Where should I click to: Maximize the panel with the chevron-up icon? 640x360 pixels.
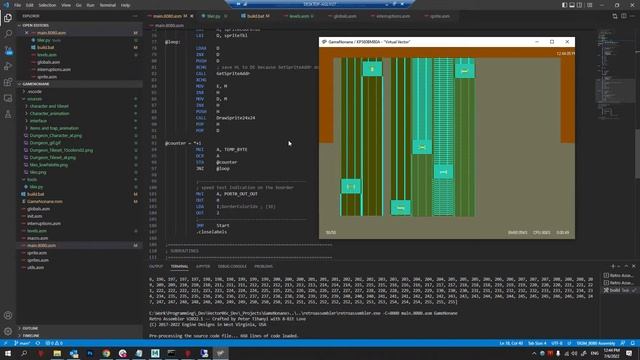coord(626,266)
